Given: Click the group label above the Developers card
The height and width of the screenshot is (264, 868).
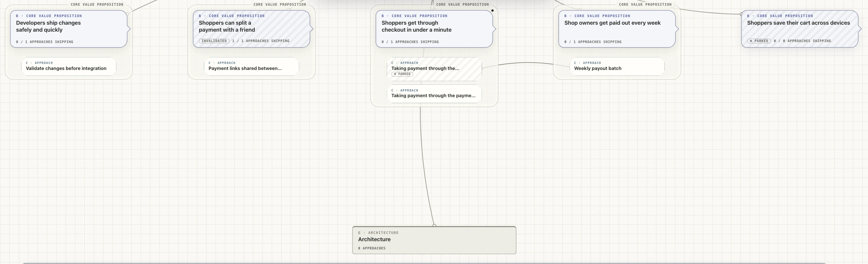Looking at the screenshot, I should click(x=97, y=4).
